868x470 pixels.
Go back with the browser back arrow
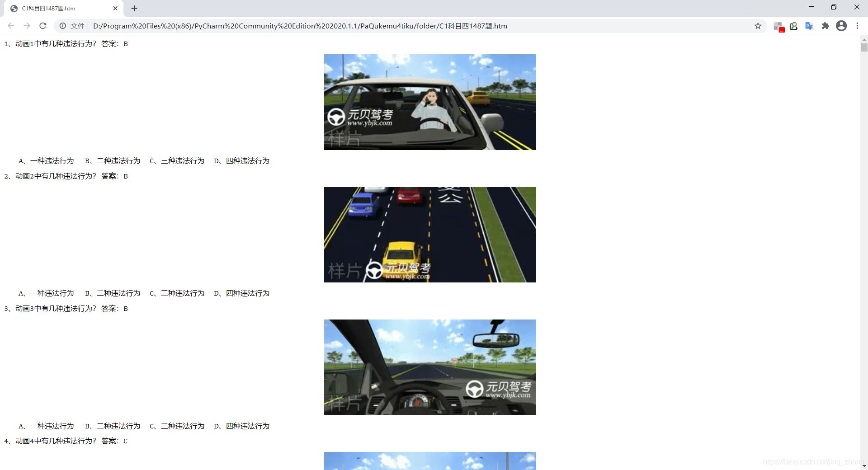pos(11,26)
